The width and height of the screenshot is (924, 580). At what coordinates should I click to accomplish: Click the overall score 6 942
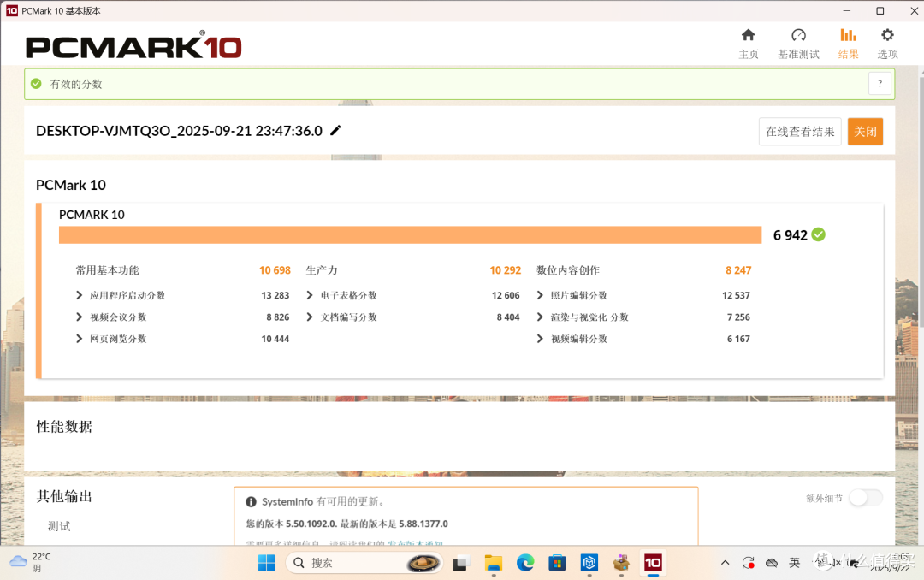790,235
